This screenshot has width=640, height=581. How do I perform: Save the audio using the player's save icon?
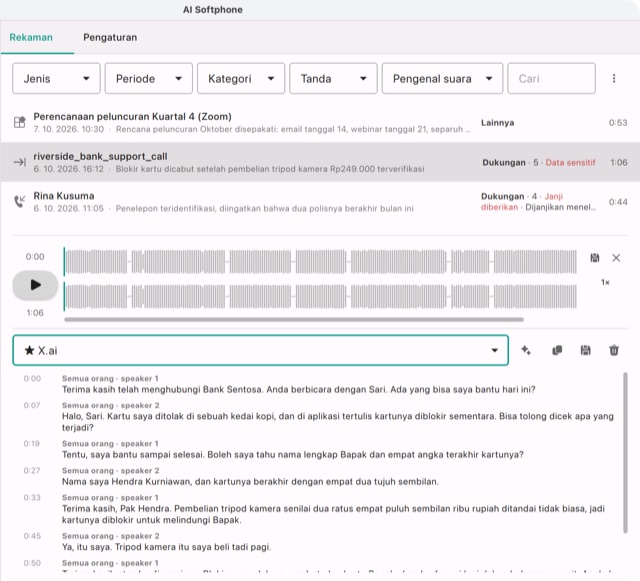click(595, 258)
